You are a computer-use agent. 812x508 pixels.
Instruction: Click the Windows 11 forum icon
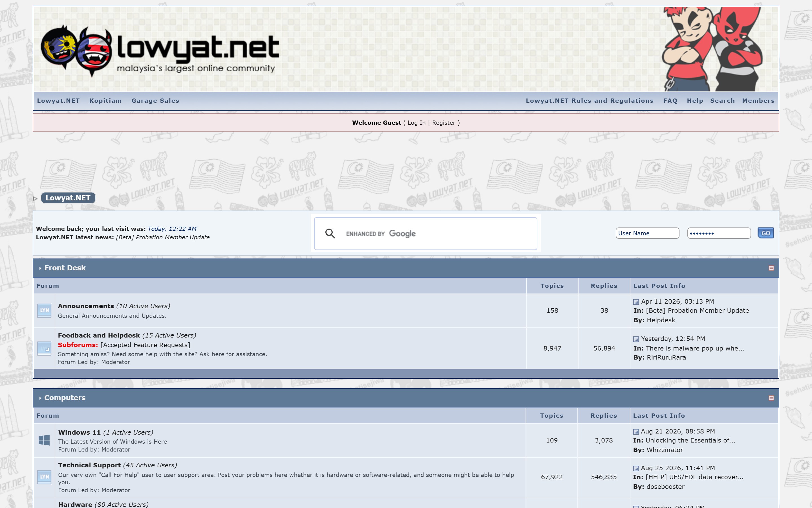44,440
